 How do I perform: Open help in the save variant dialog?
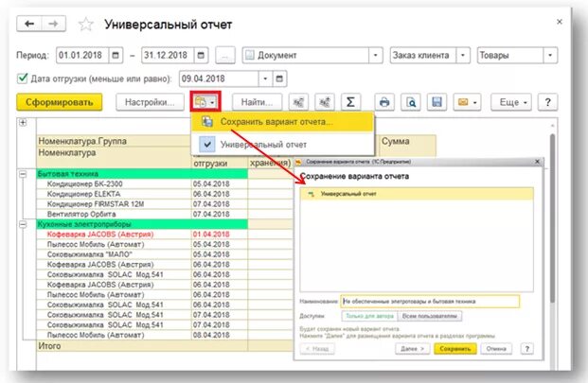point(526,349)
